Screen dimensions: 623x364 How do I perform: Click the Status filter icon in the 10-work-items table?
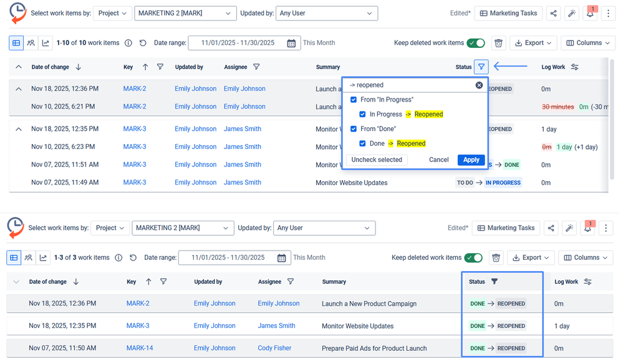click(481, 67)
